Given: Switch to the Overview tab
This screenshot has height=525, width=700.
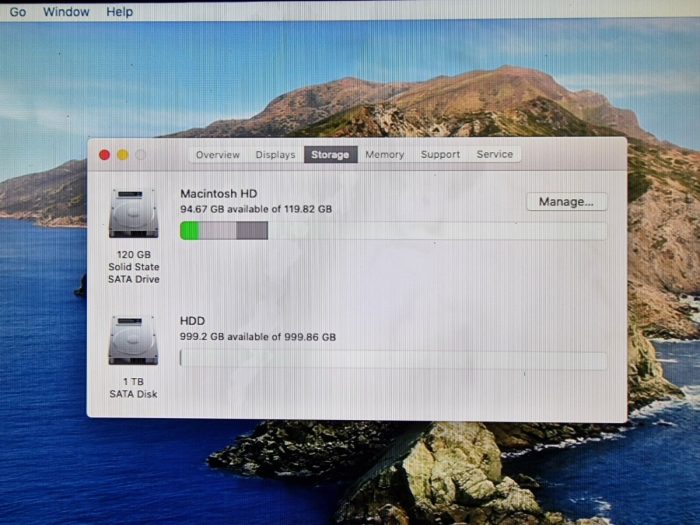Looking at the screenshot, I should click(217, 154).
